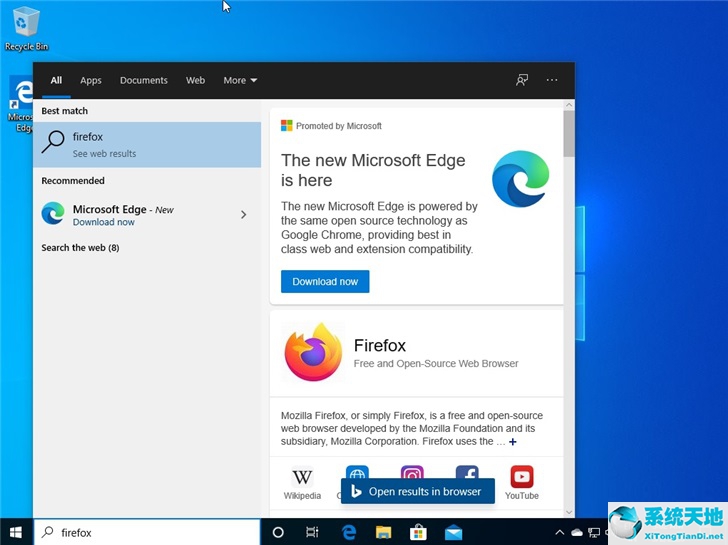The image size is (728, 545).
Task: Open the Microsoft Edge desktop shortcut
Action: 20,104
